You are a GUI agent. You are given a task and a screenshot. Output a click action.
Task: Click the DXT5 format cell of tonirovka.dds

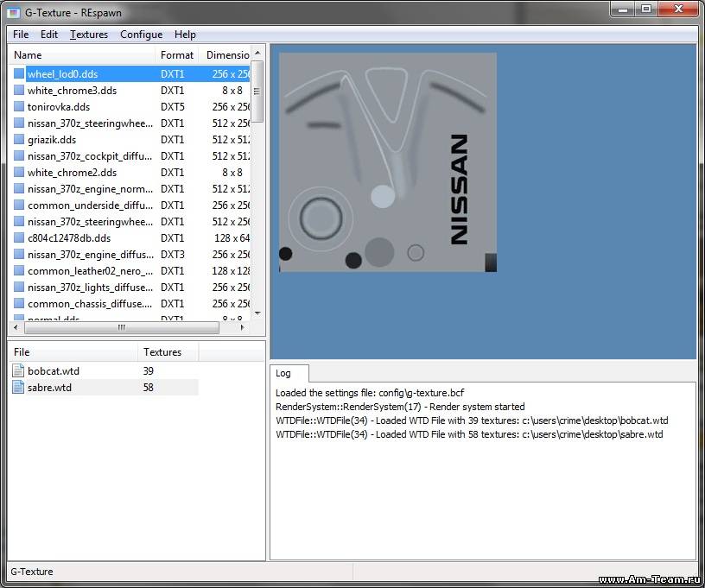[173, 106]
